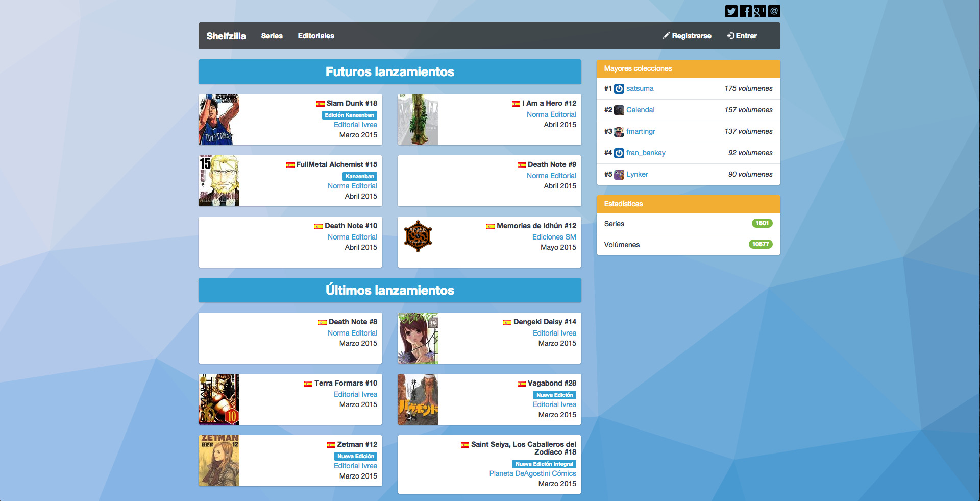The image size is (980, 501).
Task: Click the Spanish flag beside Slam Dunk #18
Action: point(320,104)
